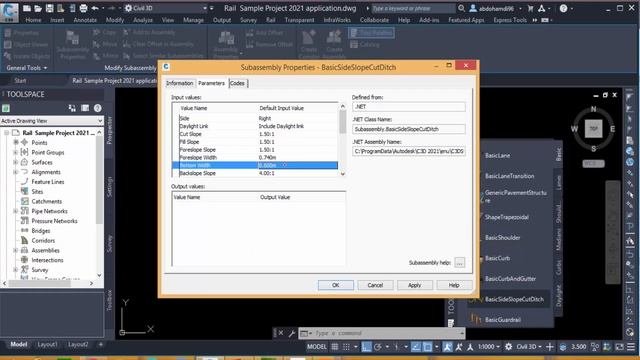Image resolution: width=640 pixels, height=360 pixels.
Task: Open the Annotate ribbon tab
Action: (85, 20)
